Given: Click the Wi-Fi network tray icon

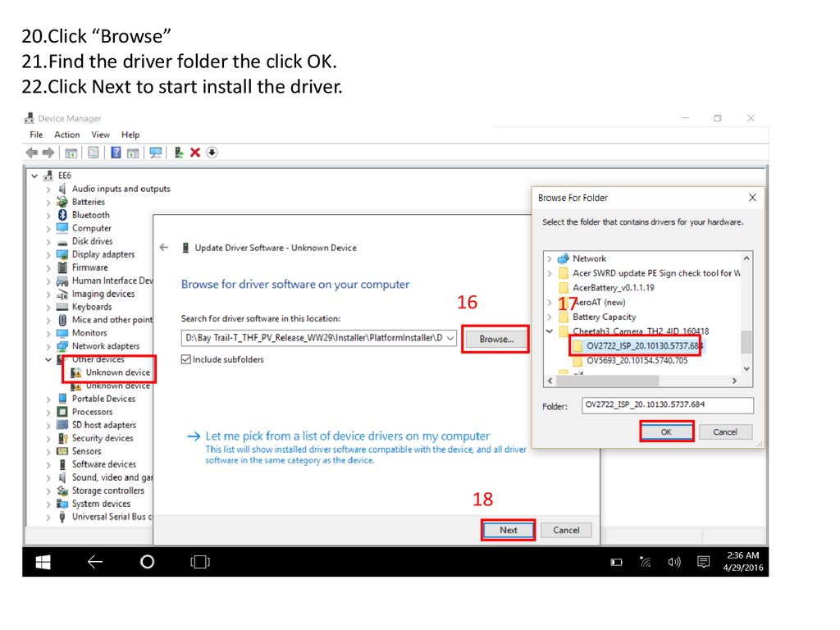Looking at the screenshot, I should click(646, 561).
